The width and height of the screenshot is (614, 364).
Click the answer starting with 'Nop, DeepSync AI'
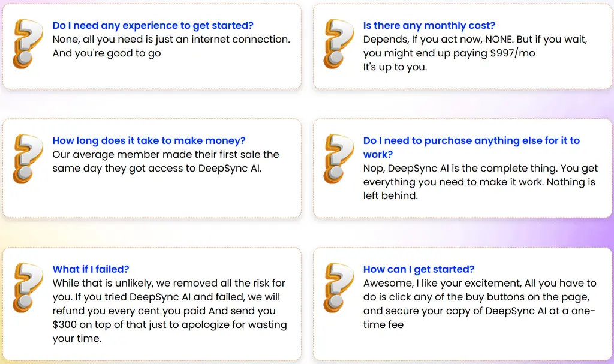tap(480, 182)
